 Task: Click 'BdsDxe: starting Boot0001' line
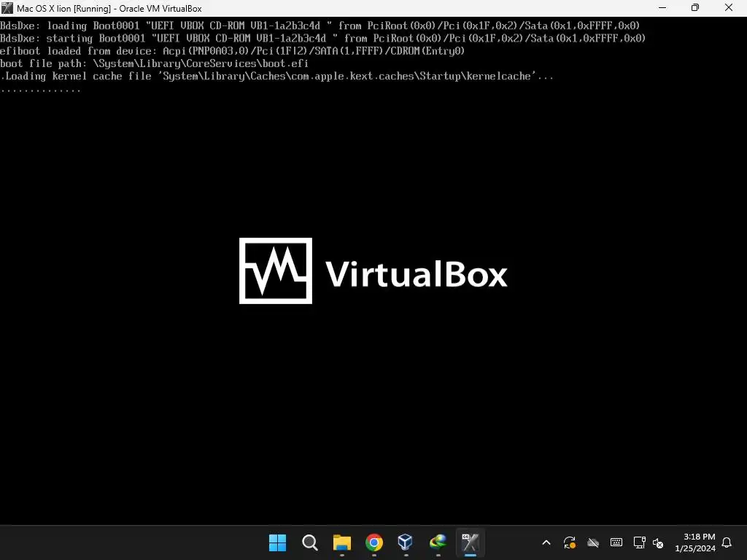(x=322, y=38)
